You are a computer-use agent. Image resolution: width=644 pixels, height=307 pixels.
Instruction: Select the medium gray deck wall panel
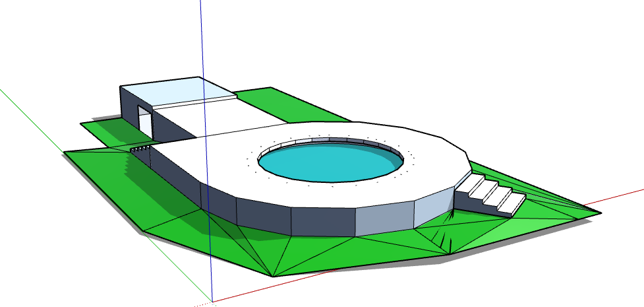[384, 220]
